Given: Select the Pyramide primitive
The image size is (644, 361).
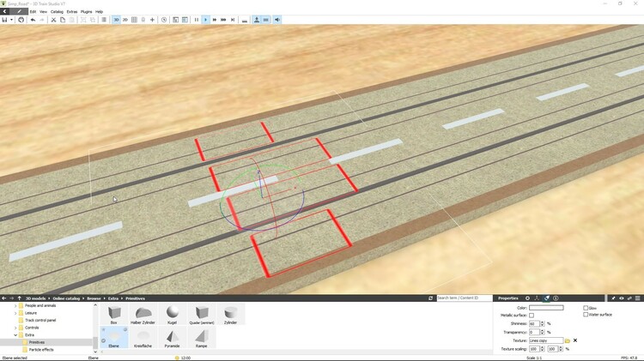Looking at the screenshot, I should click(x=172, y=338).
